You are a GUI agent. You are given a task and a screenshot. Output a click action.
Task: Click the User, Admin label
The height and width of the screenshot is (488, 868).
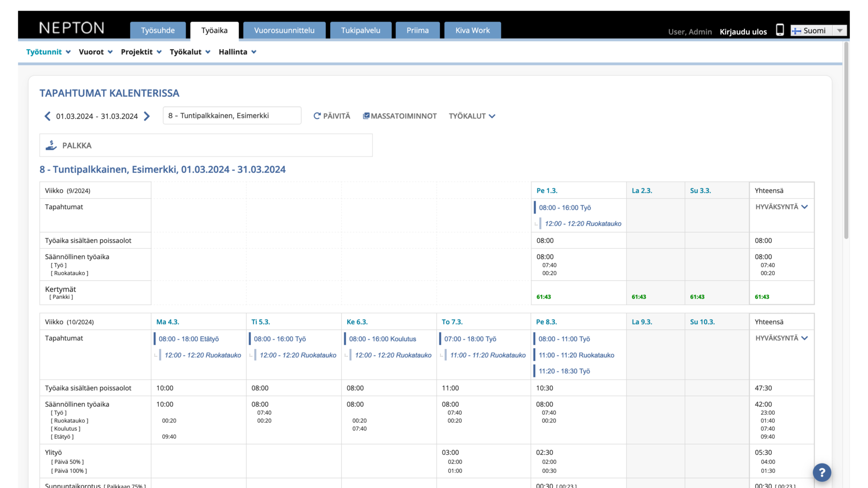690,32
